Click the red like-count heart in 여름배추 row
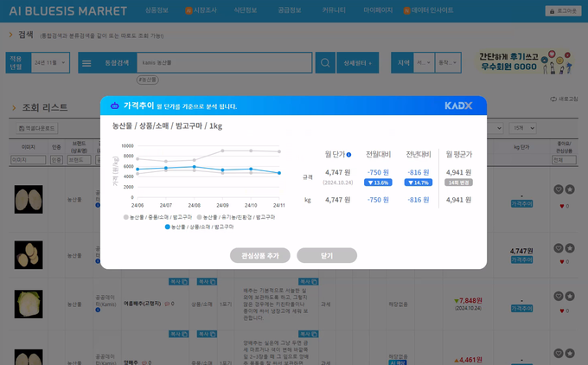Screen dimensions: 588x365 pyautogui.click(x=562, y=311)
